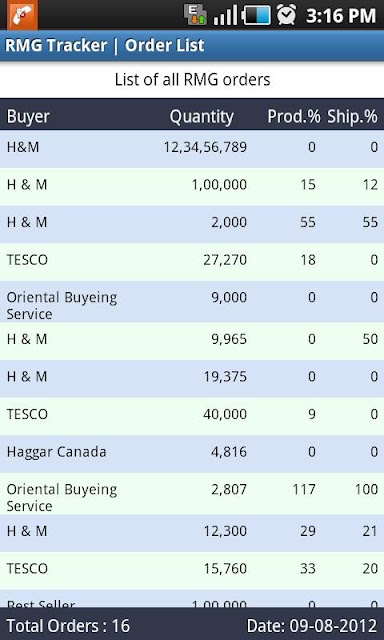384x640 pixels.
Task: Open Oriental Buyeing Service order of 2,807
Action: (x=192, y=493)
